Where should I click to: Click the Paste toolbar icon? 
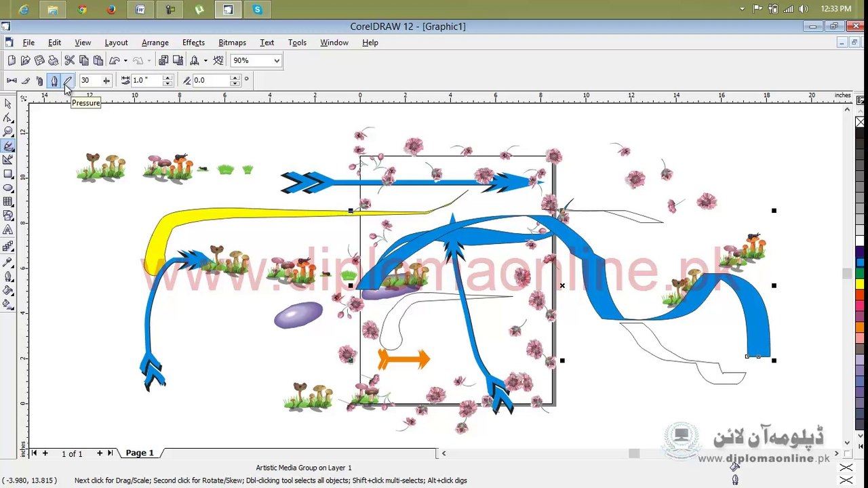98,60
